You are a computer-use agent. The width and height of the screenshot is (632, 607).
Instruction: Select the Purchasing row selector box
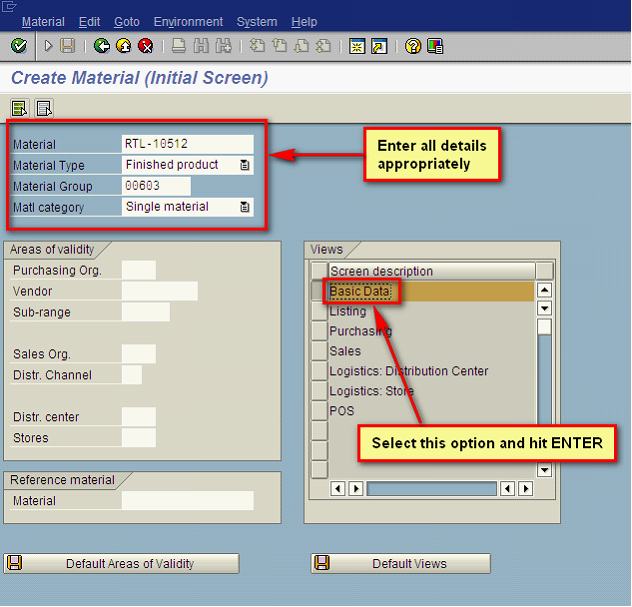pos(319,331)
